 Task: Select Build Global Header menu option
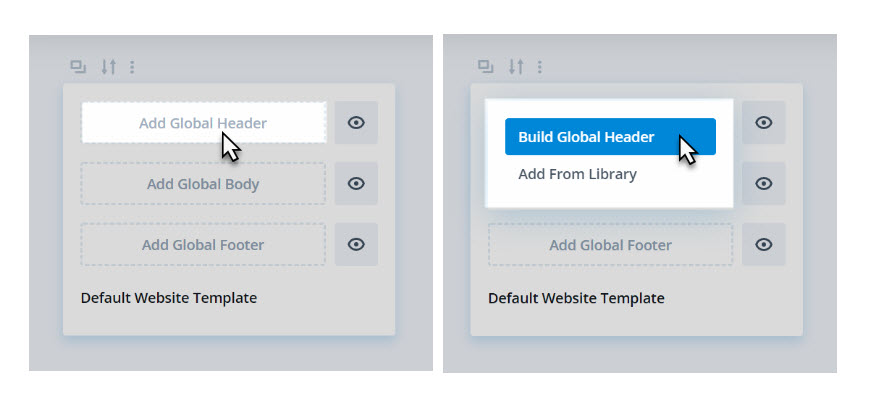(x=610, y=136)
